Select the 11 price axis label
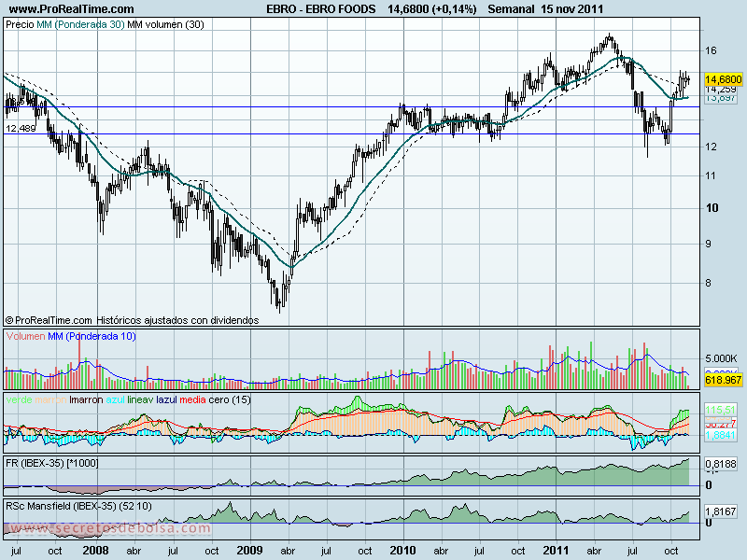This screenshot has height=560, width=747. 711,175
